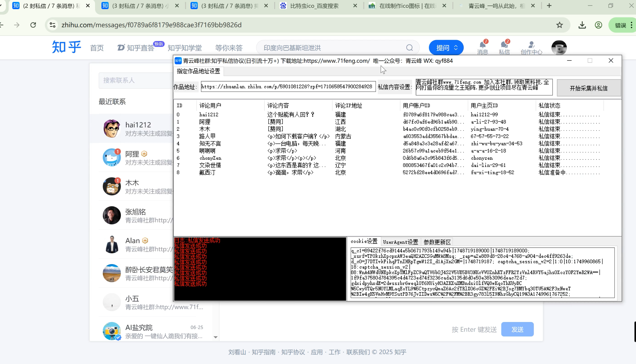Click the 作品地址 URL field
Screen dimensions: 636x364
[288, 87]
